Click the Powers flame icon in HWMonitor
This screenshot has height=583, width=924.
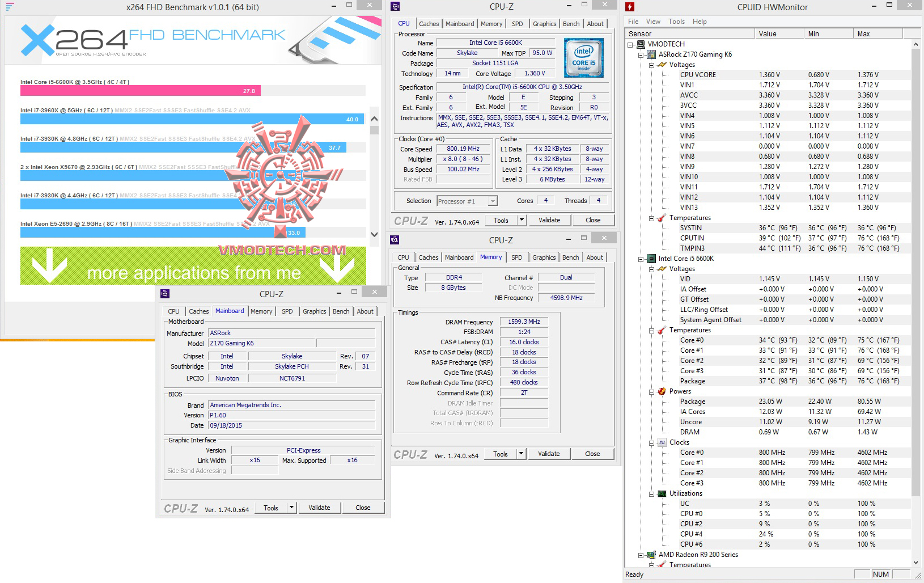[x=662, y=391]
